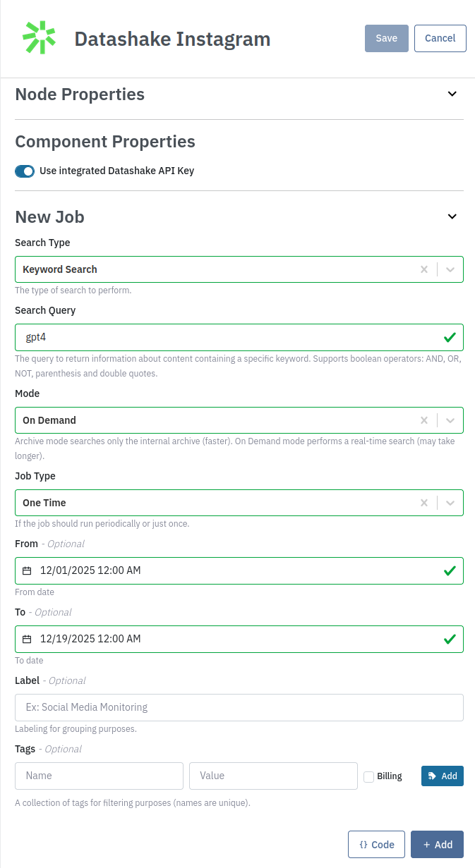Expand the Node Properties section
Viewport: 475px width, 868px height.
coord(452,94)
